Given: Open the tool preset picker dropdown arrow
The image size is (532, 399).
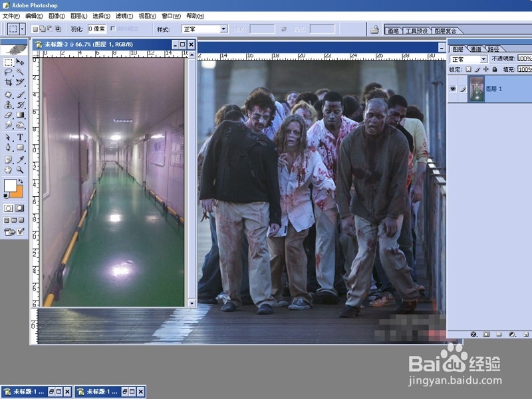Looking at the screenshot, I should 22,29.
